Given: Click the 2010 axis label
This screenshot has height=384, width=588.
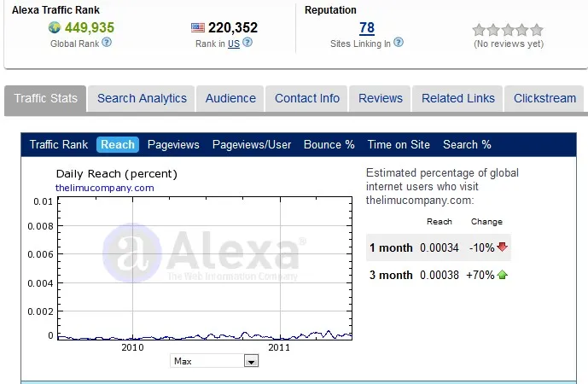Looking at the screenshot, I should point(132,347).
